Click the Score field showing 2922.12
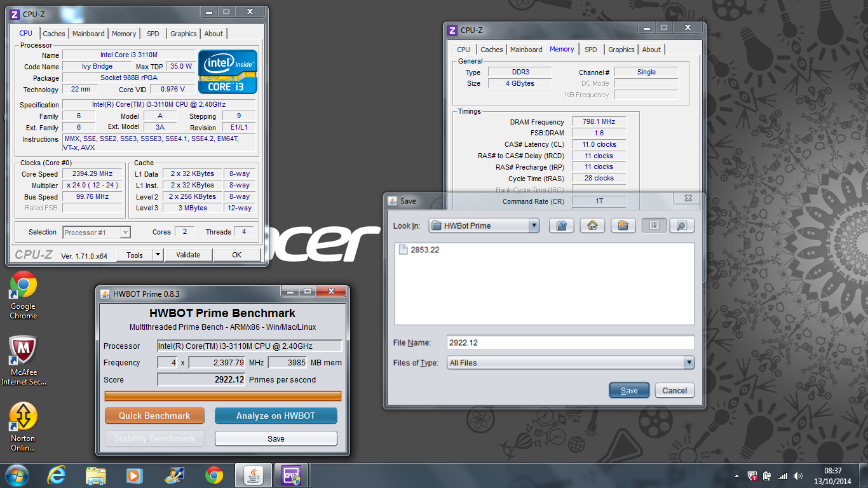 (201, 379)
